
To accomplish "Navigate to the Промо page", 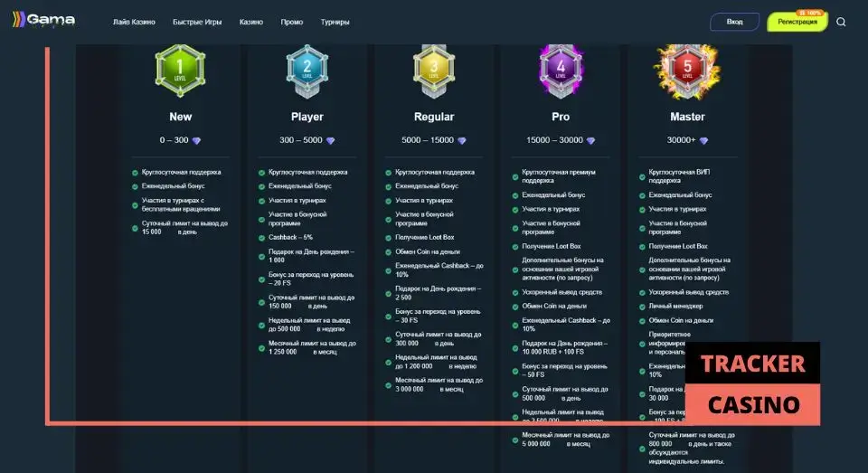I will pos(292,22).
